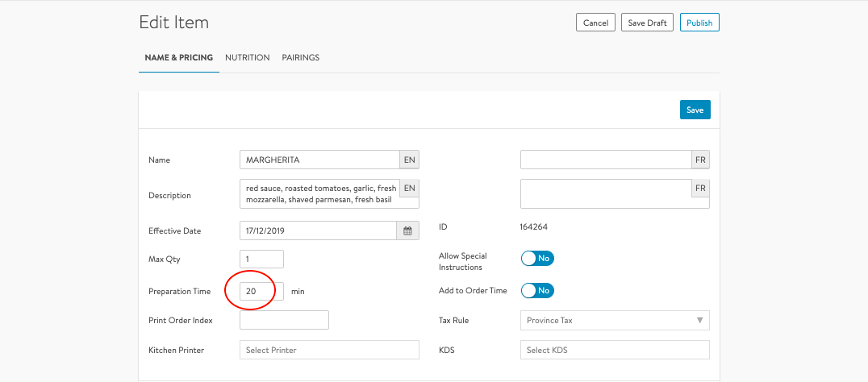Toggle Allow Special Instructions switch
Screen dimensions: 868x382
(x=537, y=259)
